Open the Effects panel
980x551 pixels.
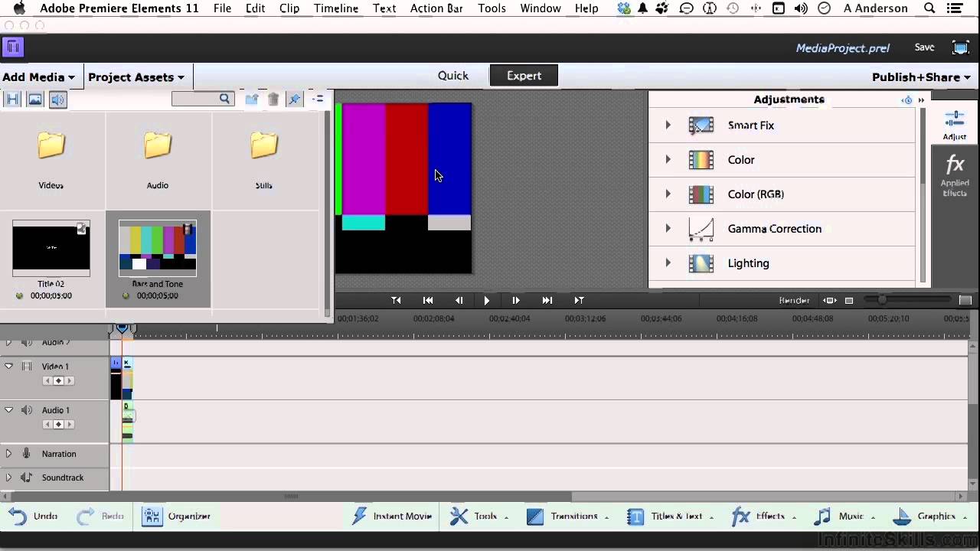763,516
